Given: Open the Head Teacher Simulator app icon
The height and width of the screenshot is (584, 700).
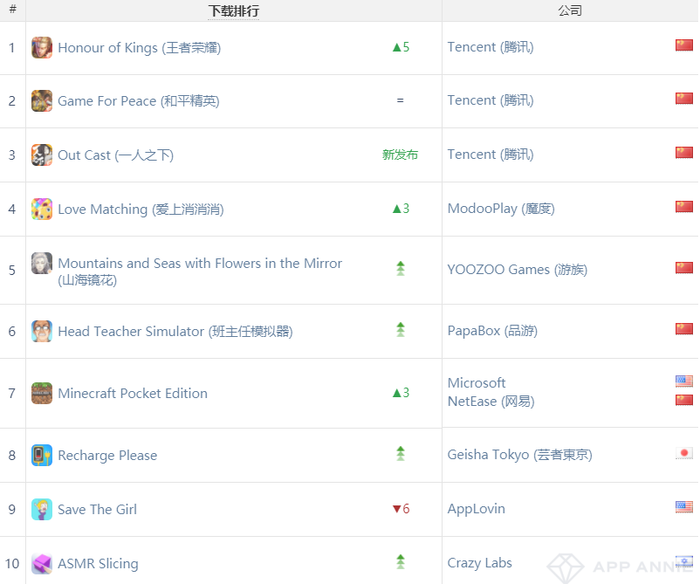Looking at the screenshot, I should coord(42,331).
